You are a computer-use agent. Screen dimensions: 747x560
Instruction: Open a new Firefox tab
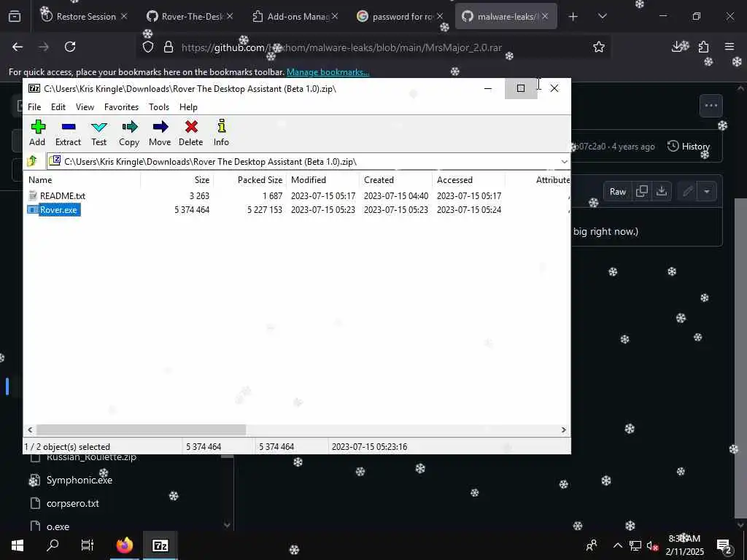[x=573, y=17]
